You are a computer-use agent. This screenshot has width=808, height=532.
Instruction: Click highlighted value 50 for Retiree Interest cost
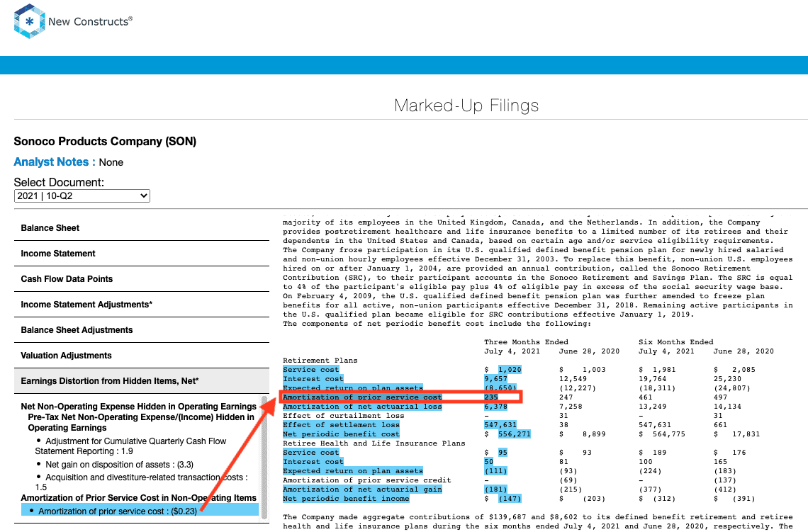(488, 461)
